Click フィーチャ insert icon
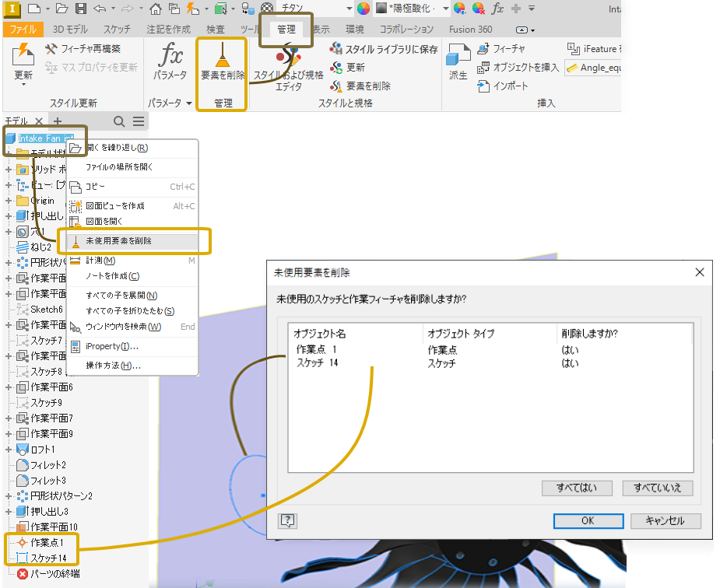This screenshot has height=588, width=727. coord(501,49)
